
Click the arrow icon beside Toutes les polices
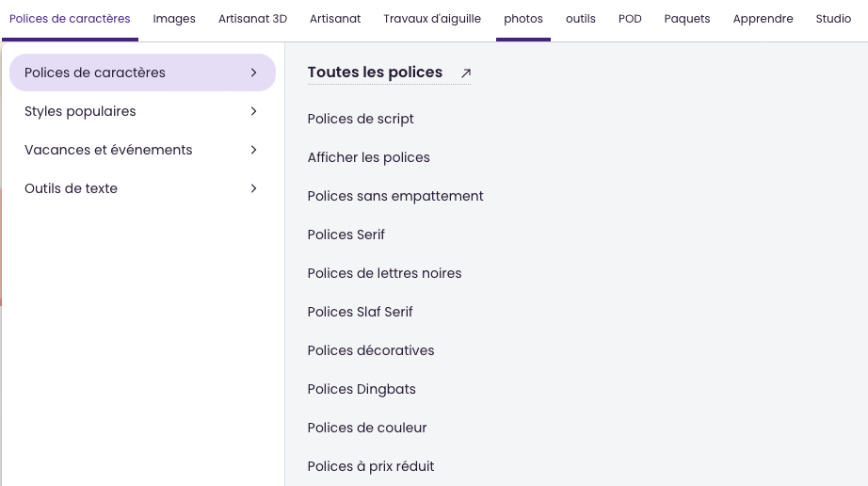point(466,73)
